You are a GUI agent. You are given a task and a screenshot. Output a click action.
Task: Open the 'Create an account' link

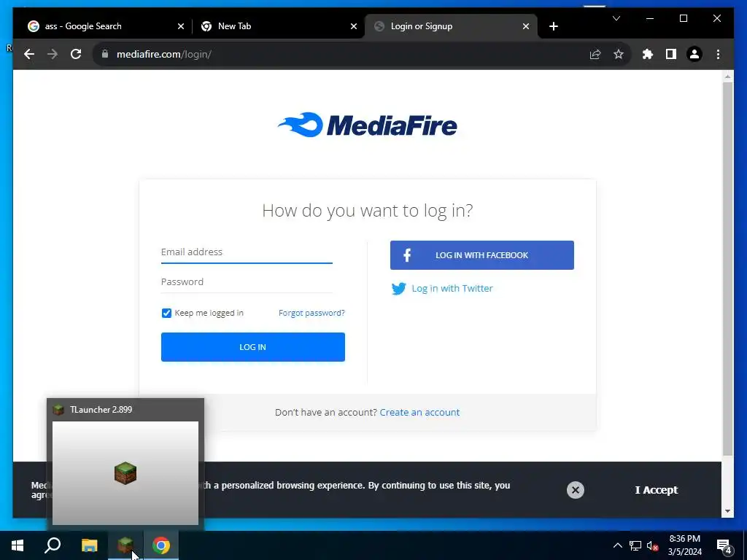[x=419, y=413]
